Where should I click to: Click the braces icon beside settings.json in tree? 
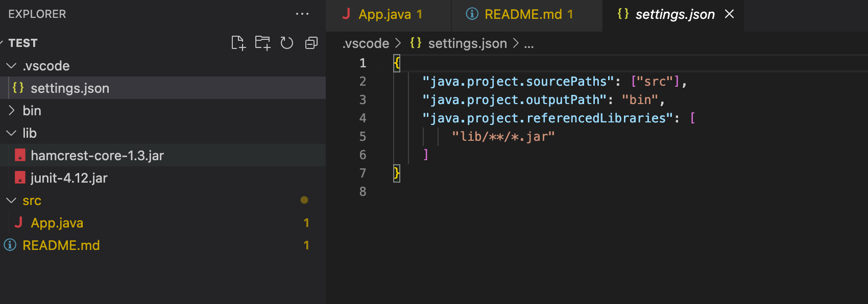(x=18, y=88)
